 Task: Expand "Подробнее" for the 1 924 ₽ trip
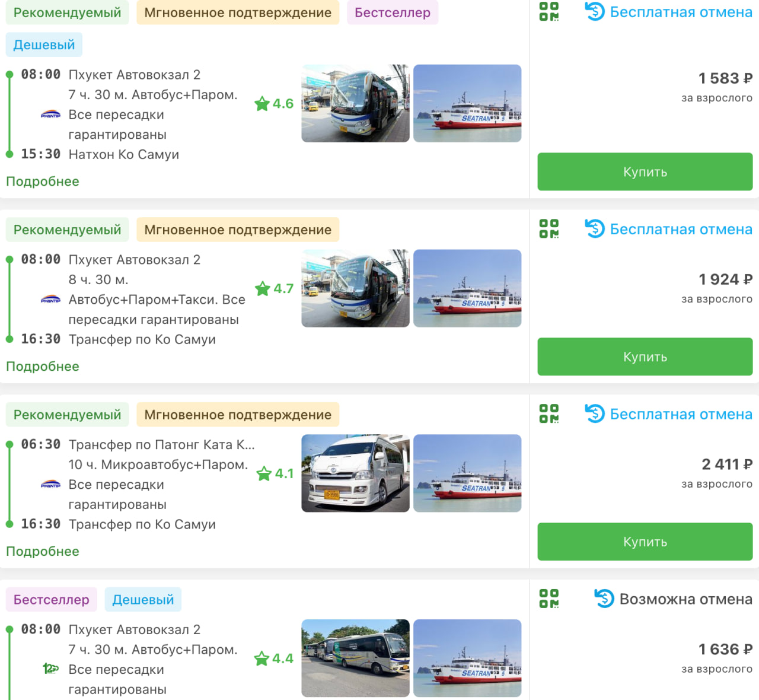point(43,367)
